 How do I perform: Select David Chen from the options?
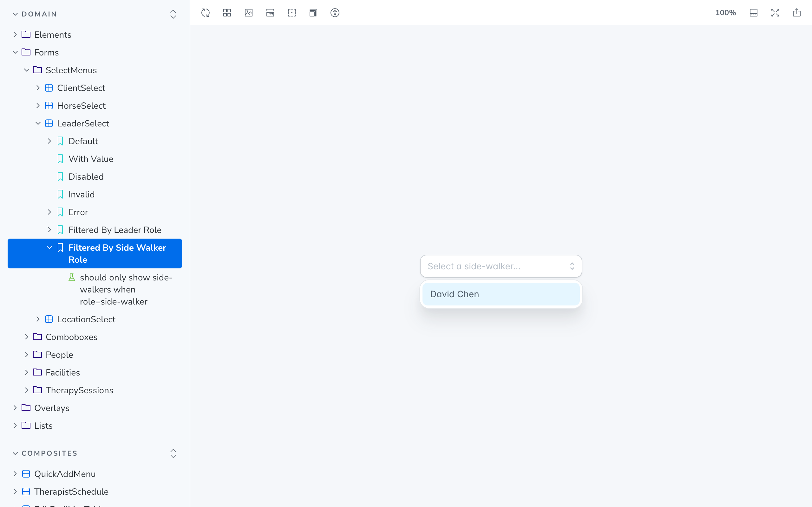(x=500, y=294)
